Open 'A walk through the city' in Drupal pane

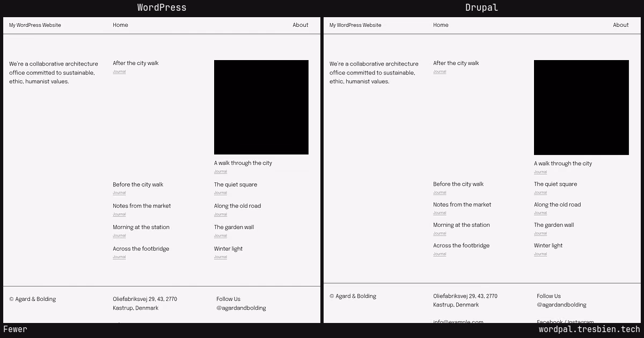coord(563,164)
